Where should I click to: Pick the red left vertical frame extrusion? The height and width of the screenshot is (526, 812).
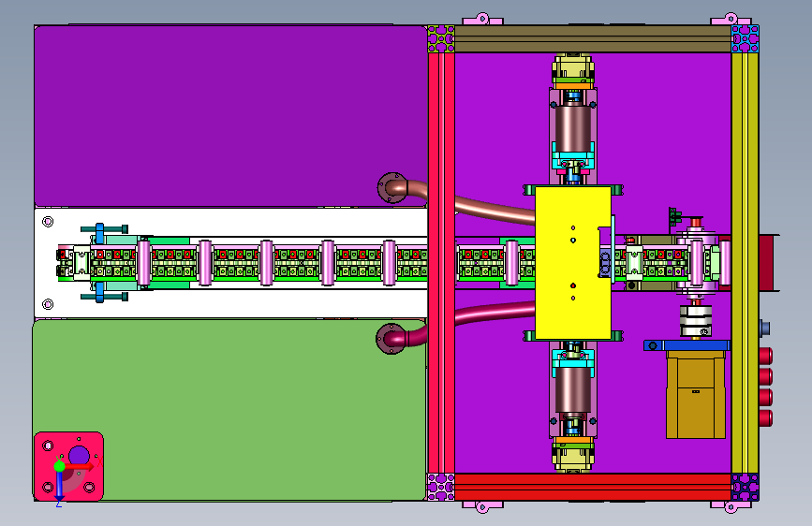pos(441,262)
